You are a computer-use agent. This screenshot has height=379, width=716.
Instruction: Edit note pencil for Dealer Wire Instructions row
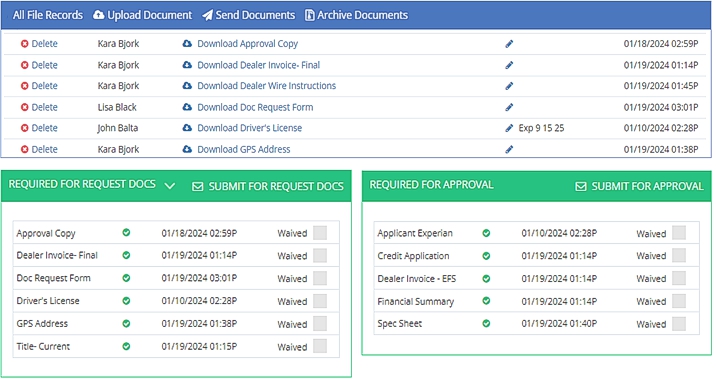click(509, 86)
